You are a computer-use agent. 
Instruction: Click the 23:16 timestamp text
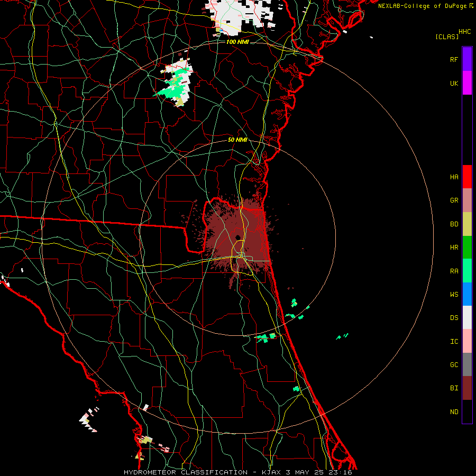[341, 472]
